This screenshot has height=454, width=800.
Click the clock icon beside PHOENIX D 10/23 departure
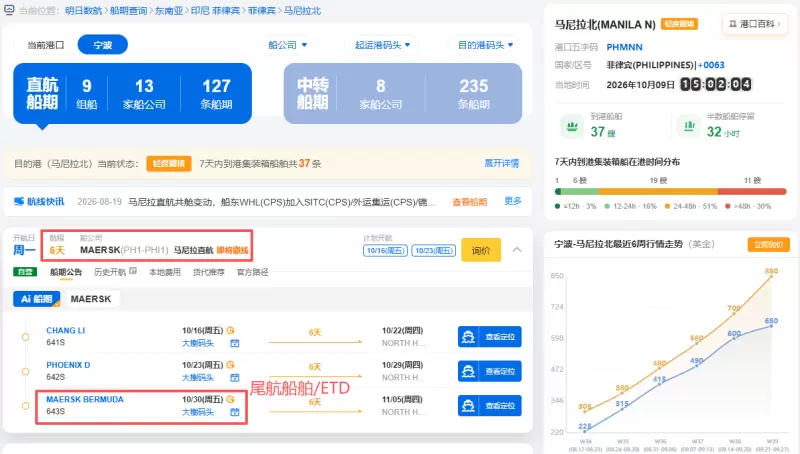pos(231,365)
